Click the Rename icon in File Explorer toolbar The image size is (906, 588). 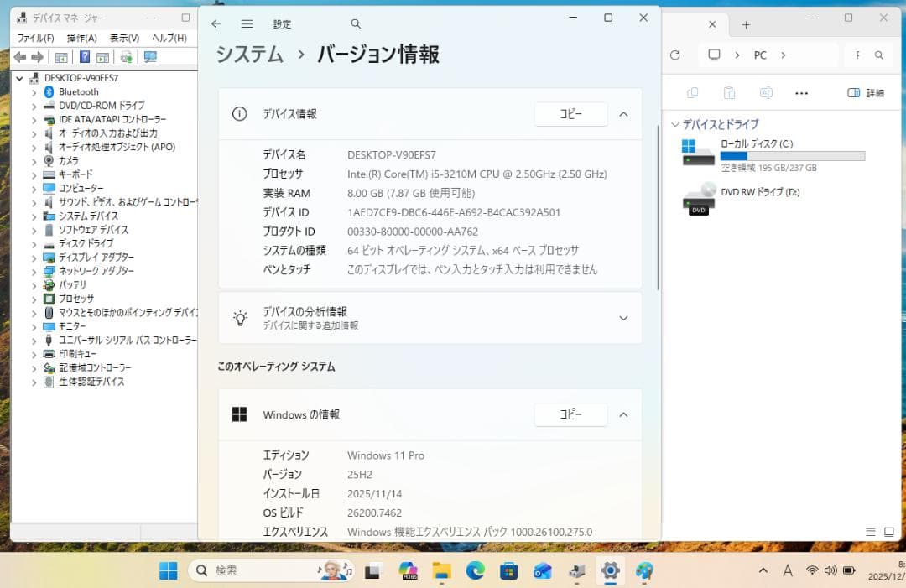(x=767, y=92)
